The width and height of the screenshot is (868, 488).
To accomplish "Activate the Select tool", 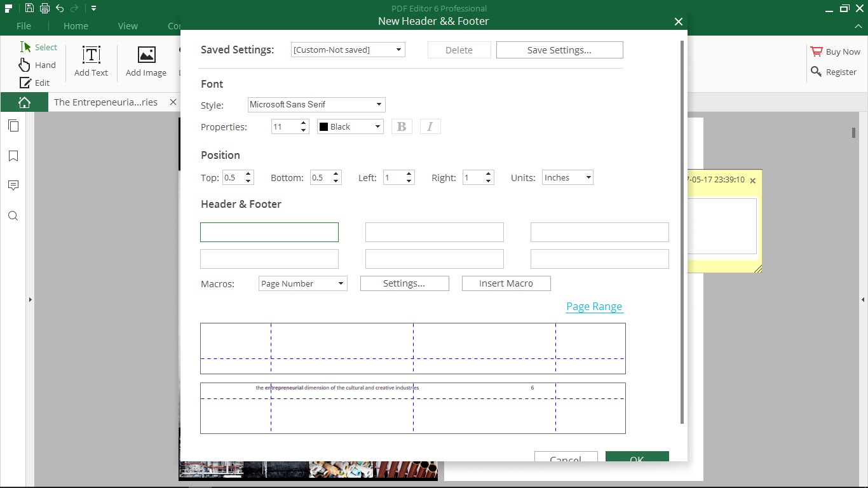I will (x=39, y=47).
